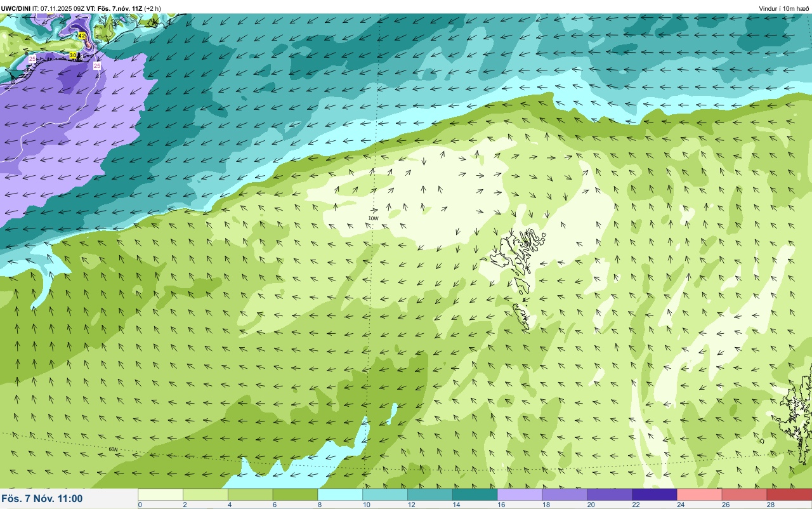This screenshot has width=812, height=509.
Task: Pick the light teal 10–12 legend swatch
Action: tap(385, 494)
